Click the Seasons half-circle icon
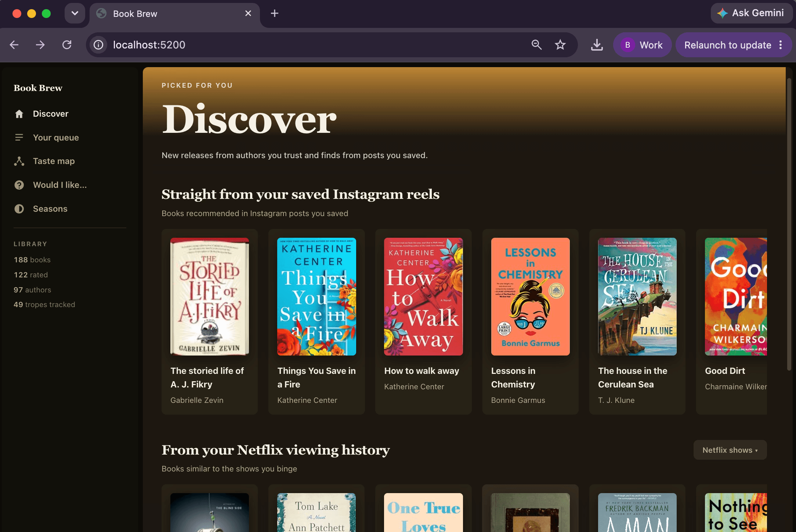Screen dimensions: 796x532 tap(19, 209)
